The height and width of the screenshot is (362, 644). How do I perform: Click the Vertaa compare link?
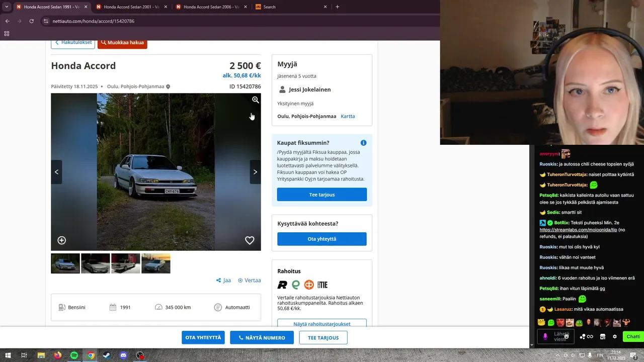tap(250, 281)
